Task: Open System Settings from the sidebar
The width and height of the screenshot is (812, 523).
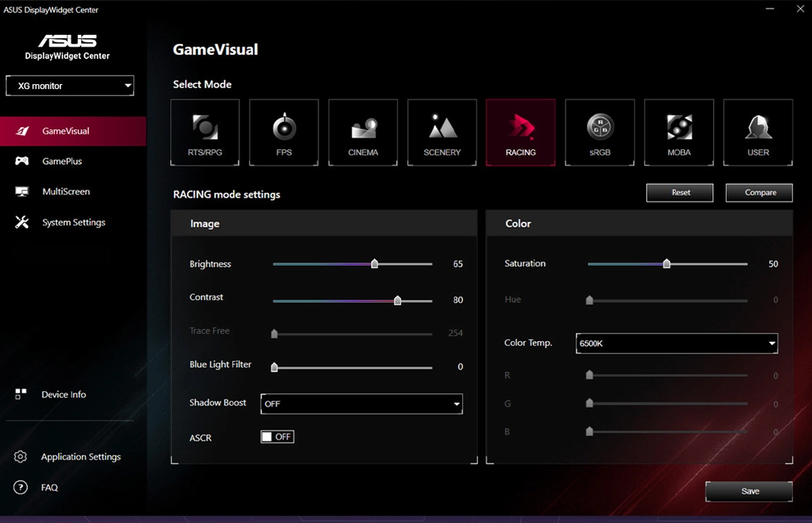Action: click(73, 222)
